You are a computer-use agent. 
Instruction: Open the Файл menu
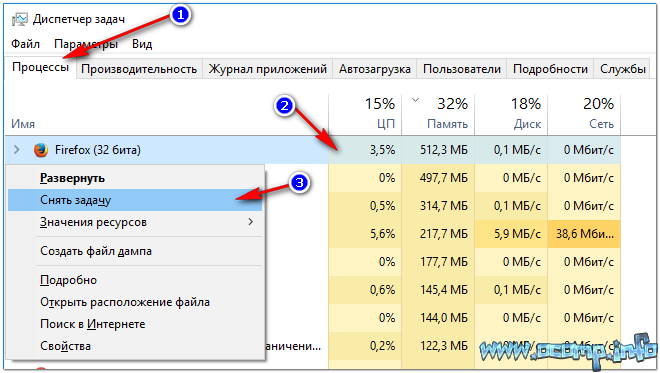click(x=25, y=44)
